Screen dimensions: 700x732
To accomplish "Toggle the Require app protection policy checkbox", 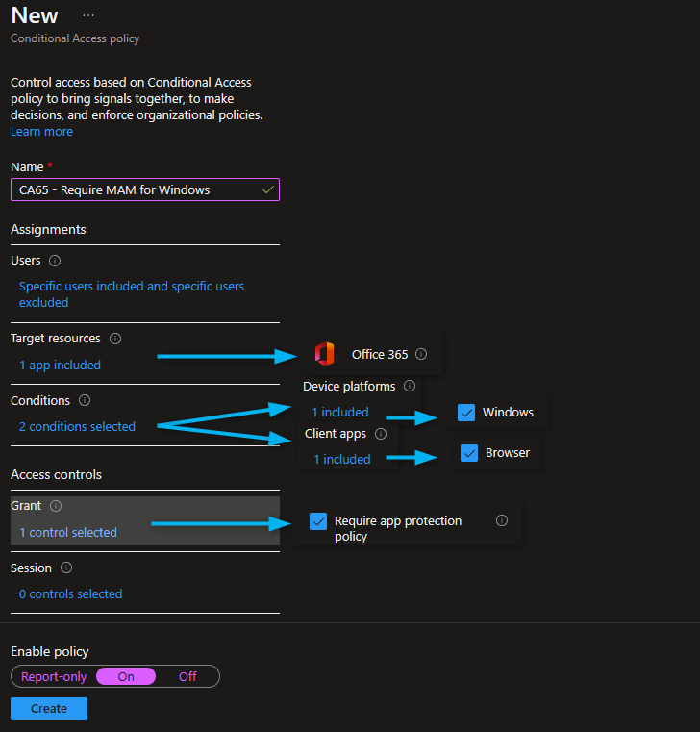I will pos(318,521).
